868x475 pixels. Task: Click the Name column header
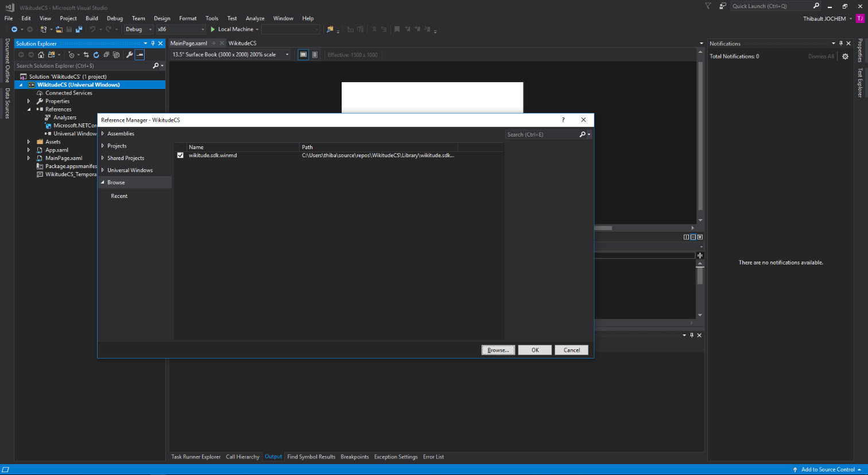pyautogui.click(x=243, y=147)
